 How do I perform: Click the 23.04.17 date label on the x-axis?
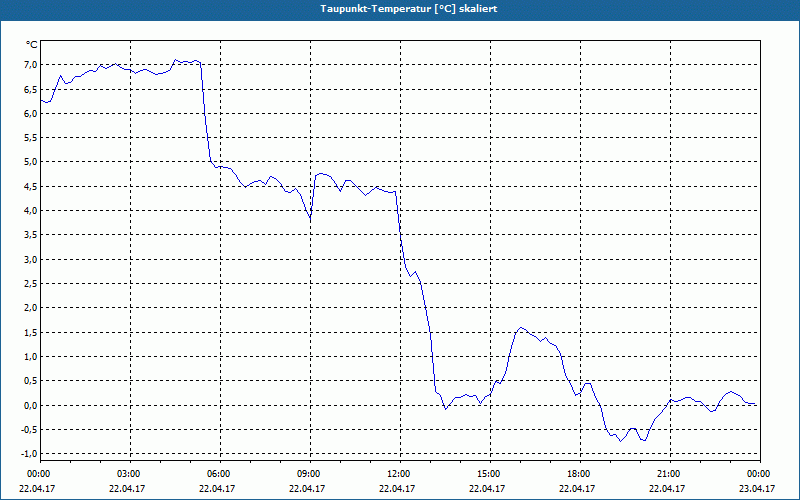pyautogui.click(x=757, y=488)
